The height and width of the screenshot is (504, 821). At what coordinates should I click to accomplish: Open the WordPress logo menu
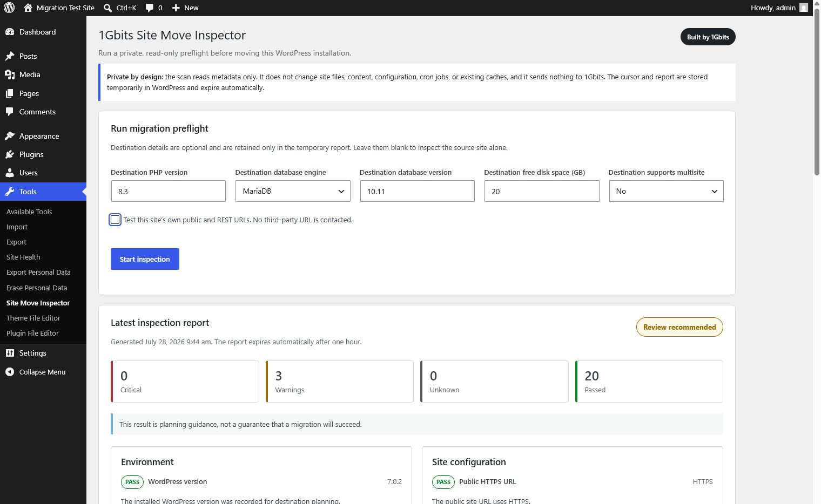pyautogui.click(x=9, y=8)
